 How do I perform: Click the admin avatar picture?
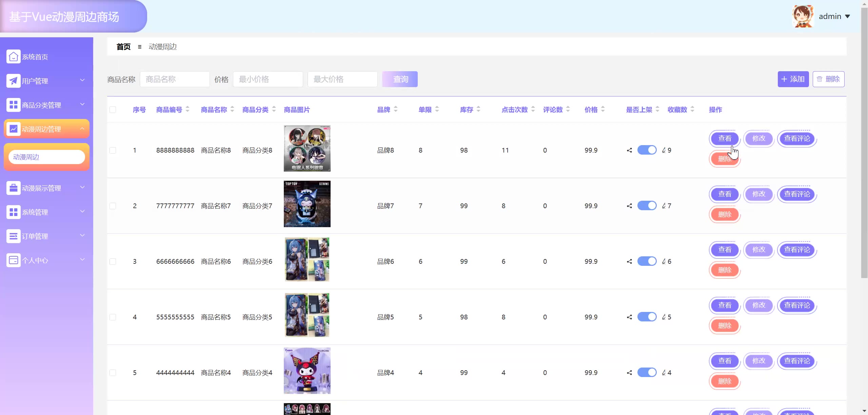[x=803, y=16]
